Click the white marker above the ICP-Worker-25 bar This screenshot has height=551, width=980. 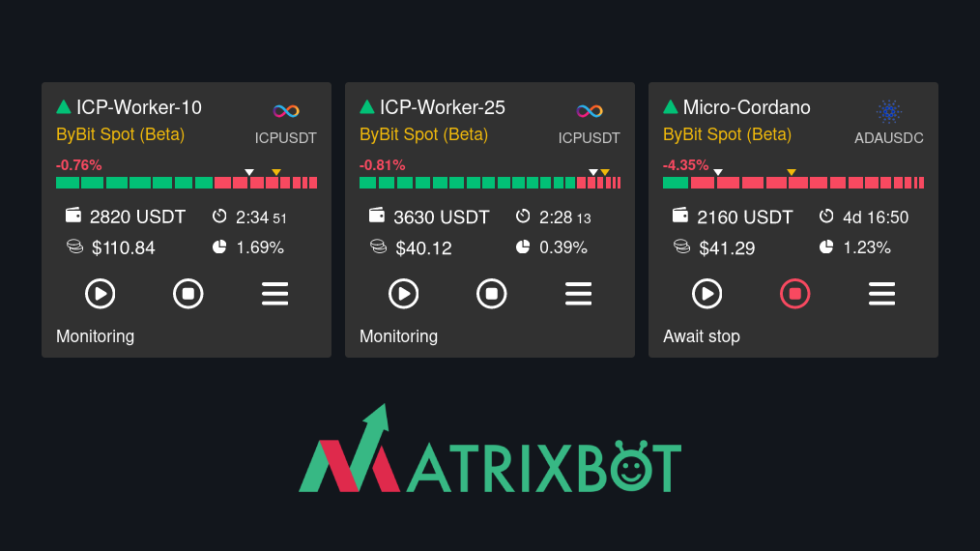pyautogui.click(x=593, y=172)
